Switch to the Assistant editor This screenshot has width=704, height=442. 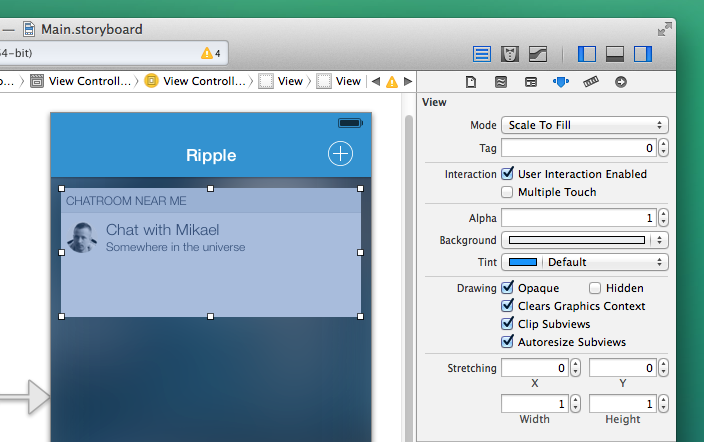click(x=510, y=53)
